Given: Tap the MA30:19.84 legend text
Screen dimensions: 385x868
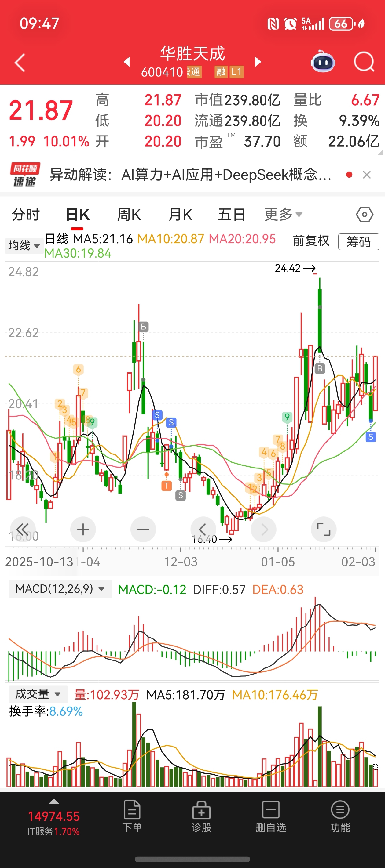Looking at the screenshot, I should coord(78,253).
